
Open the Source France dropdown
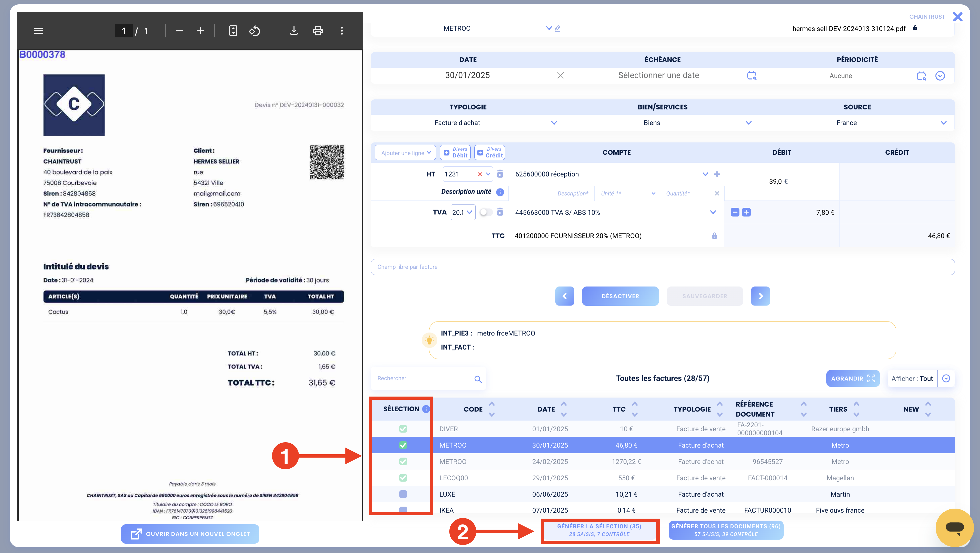point(943,122)
